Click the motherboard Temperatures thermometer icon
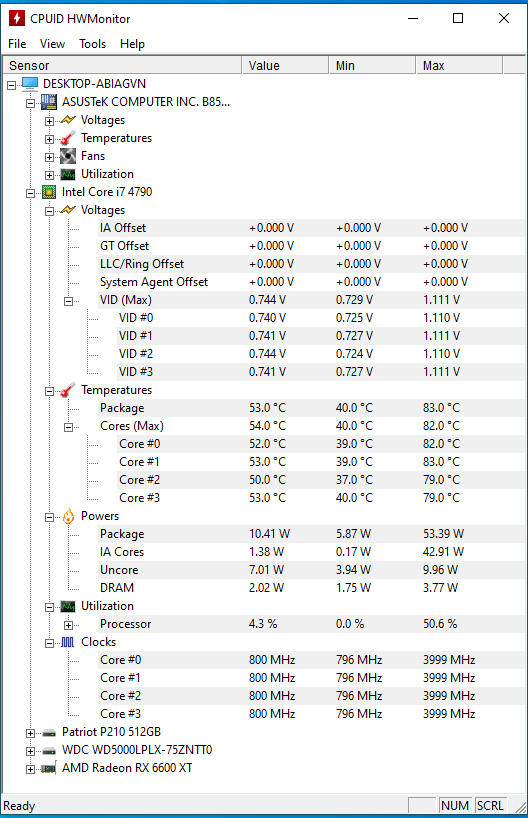 click(x=68, y=138)
